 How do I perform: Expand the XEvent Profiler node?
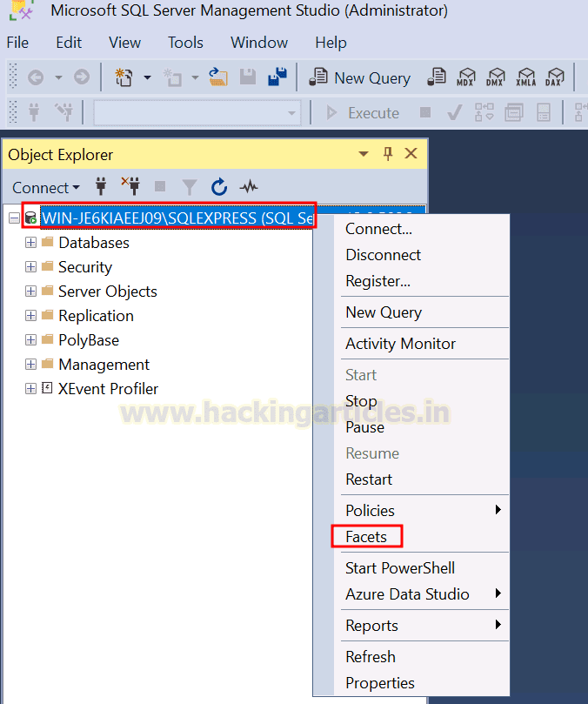click(x=30, y=388)
